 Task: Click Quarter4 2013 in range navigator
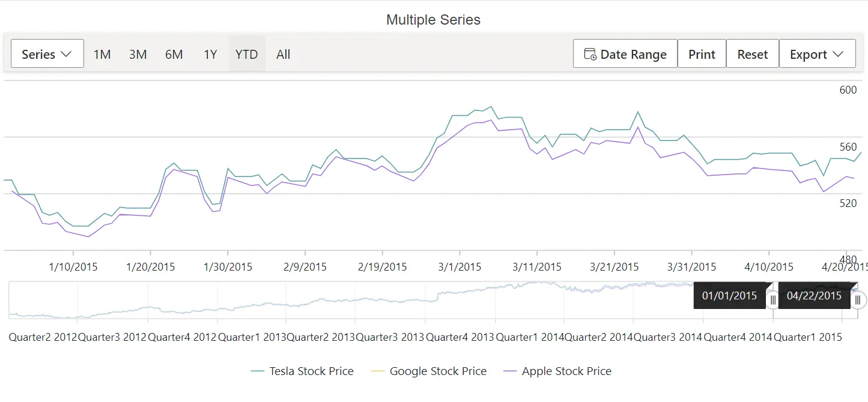tap(460, 337)
